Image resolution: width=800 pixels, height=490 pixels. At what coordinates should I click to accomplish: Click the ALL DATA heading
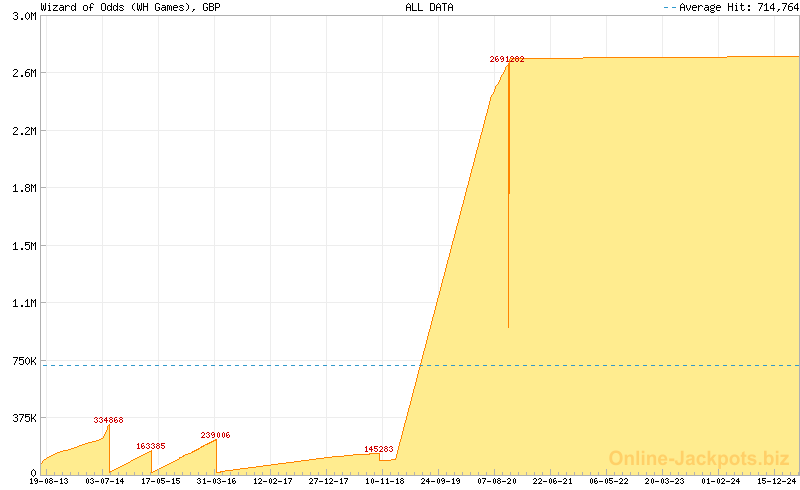[x=429, y=7]
